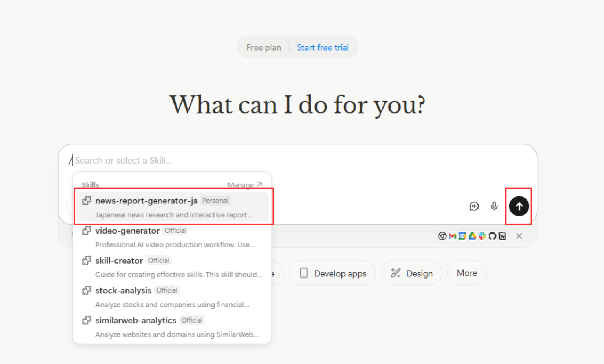Click the send arrow button
Screen dimensions: 604x364
pyautogui.click(x=519, y=206)
